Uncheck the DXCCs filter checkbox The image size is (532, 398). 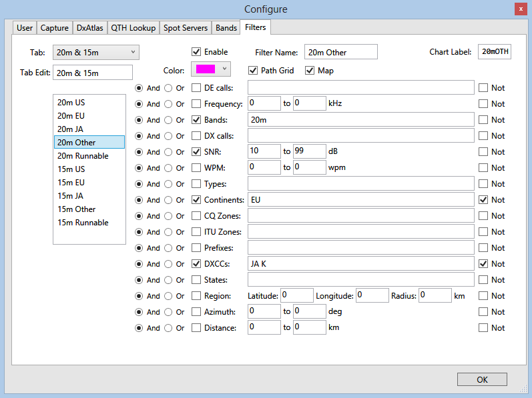click(x=196, y=263)
